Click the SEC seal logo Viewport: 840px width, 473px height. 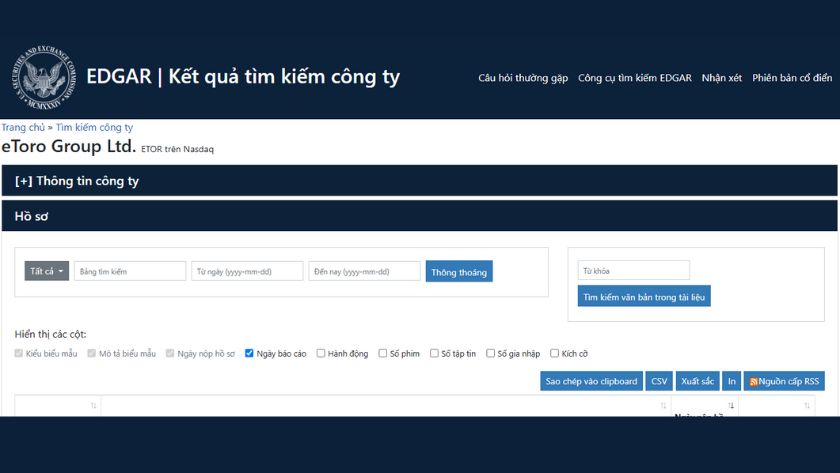44,78
